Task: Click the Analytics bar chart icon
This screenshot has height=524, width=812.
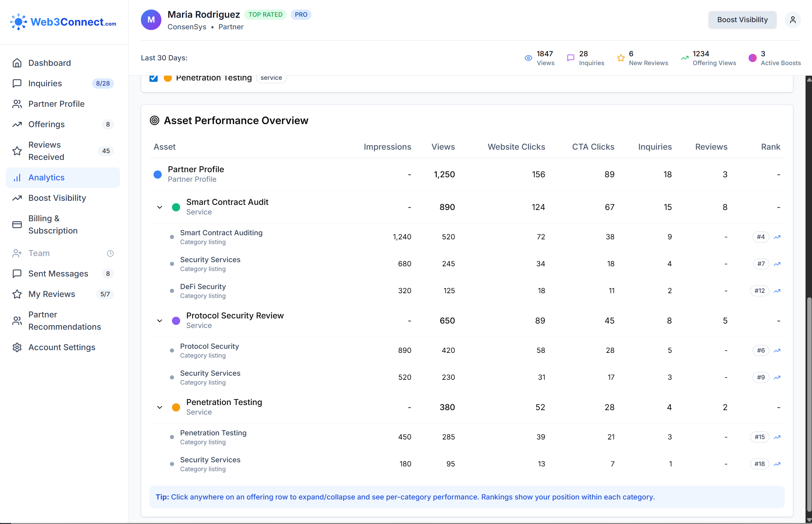Action: (x=17, y=177)
